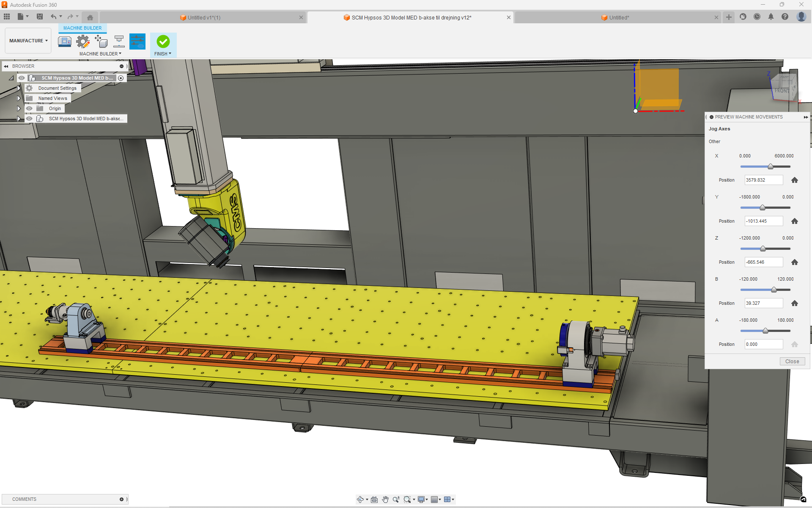Expand the Named Views folder
The image size is (812, 508).
pos(19,98)
